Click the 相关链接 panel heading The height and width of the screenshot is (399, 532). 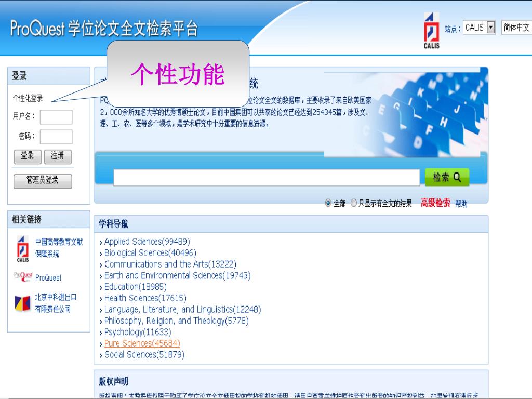click(x=26, y=220)
